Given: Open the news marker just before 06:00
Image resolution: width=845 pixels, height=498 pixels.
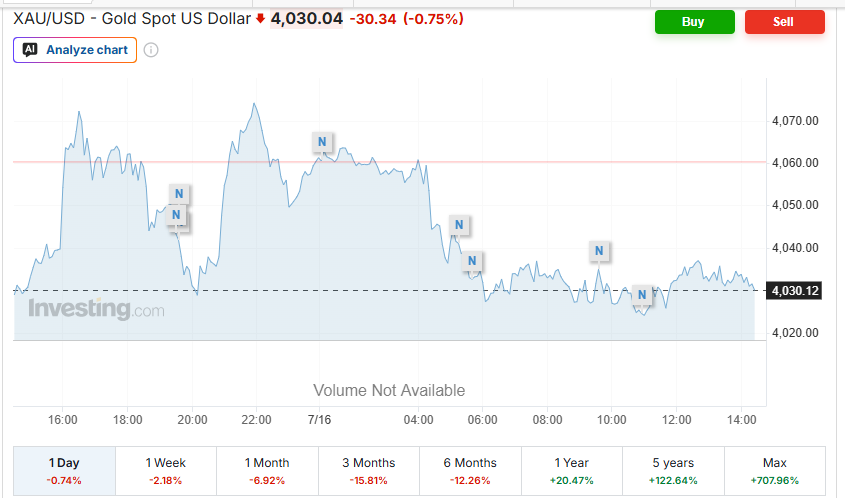Looking at the screenshot, I should [x=472, y=261].
